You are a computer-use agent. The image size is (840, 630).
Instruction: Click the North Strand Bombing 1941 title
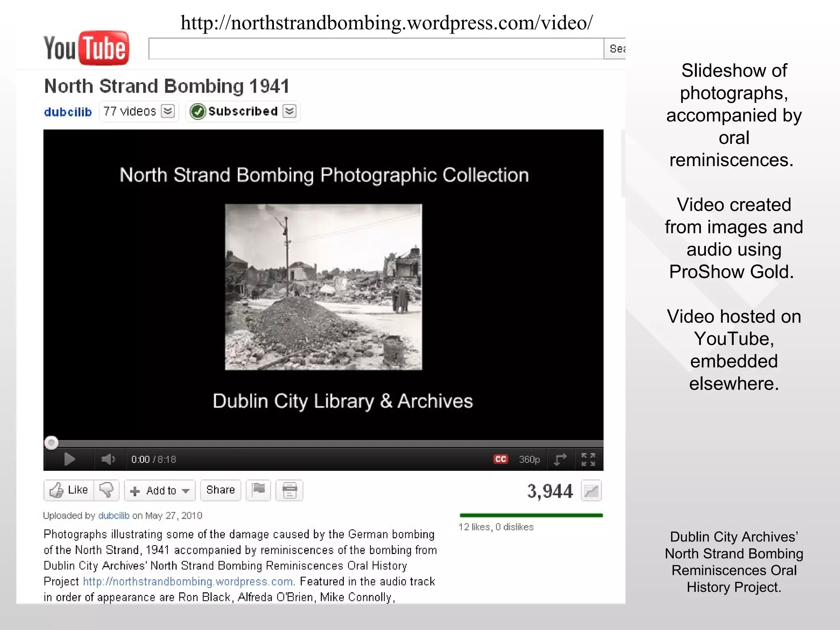pos(167,87)
